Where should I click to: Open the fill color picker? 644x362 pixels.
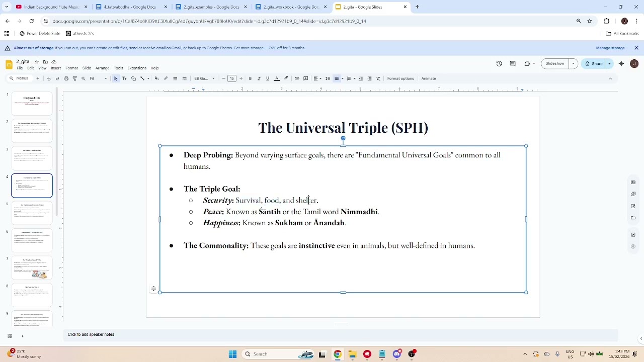pos(156,78)
